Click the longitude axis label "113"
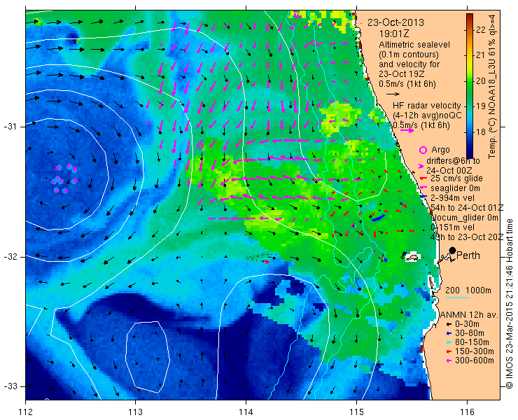This screenshot has height=420, width=518. [x=135, y=412]
